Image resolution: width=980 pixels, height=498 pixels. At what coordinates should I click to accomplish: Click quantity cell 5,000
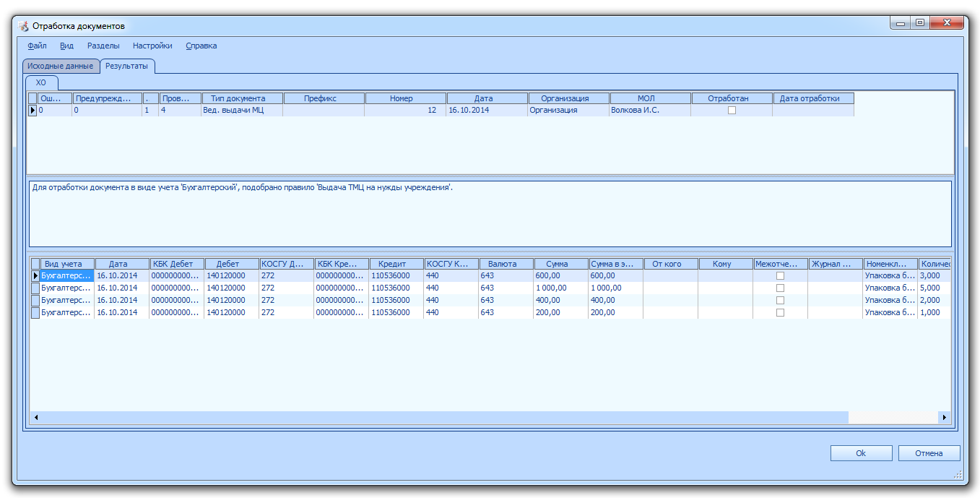coord(935,288)
